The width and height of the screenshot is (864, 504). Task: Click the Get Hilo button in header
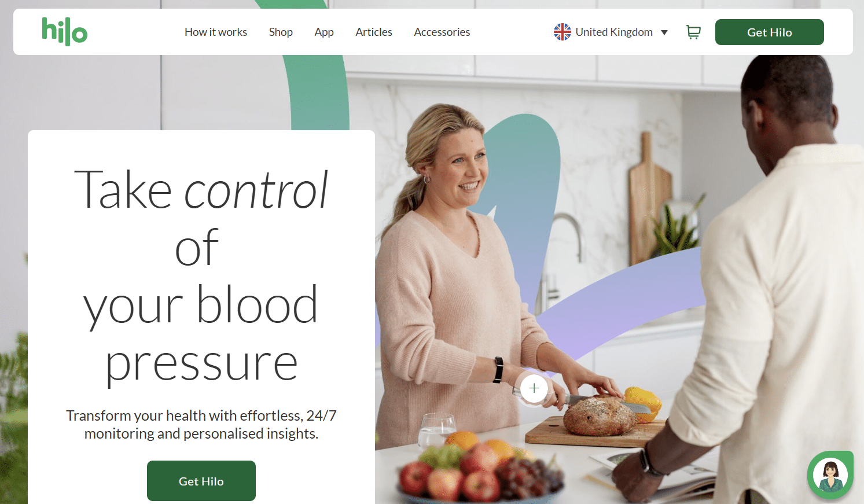point(769,32)
